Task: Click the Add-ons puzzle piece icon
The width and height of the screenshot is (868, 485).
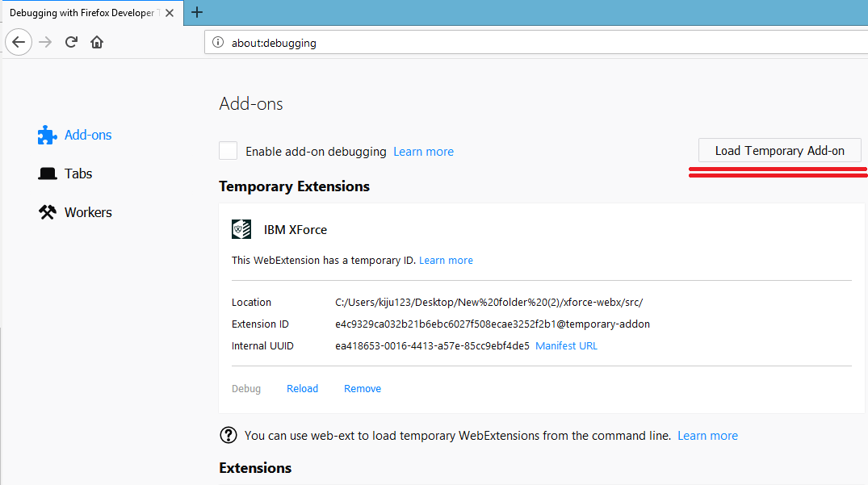Action: (47, 135)
